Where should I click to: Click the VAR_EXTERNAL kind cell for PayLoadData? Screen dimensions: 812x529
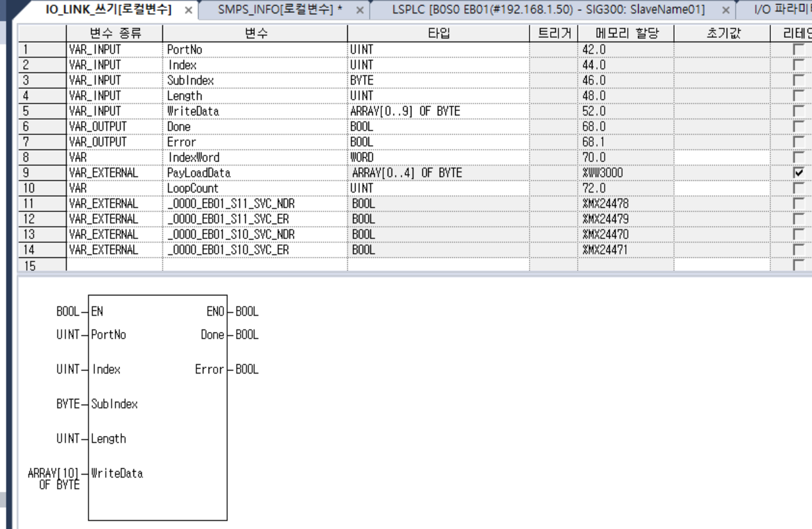tap(114, 172)
